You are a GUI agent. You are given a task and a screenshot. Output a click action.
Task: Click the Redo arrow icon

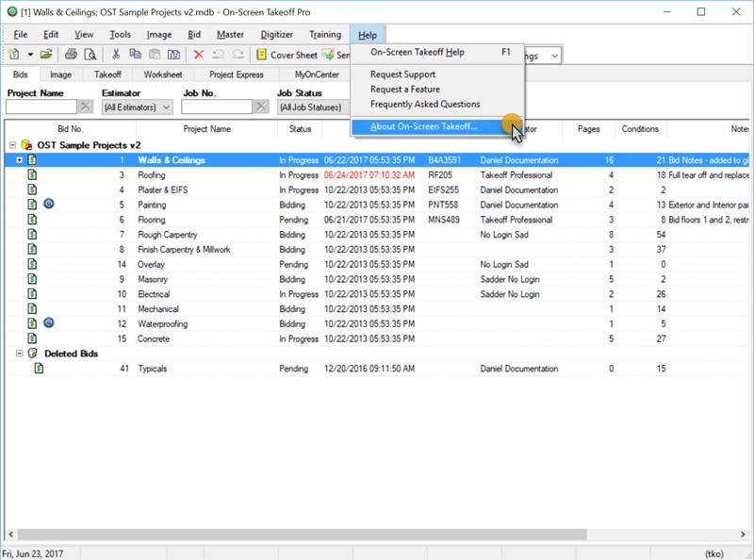(x=238, y=55)
